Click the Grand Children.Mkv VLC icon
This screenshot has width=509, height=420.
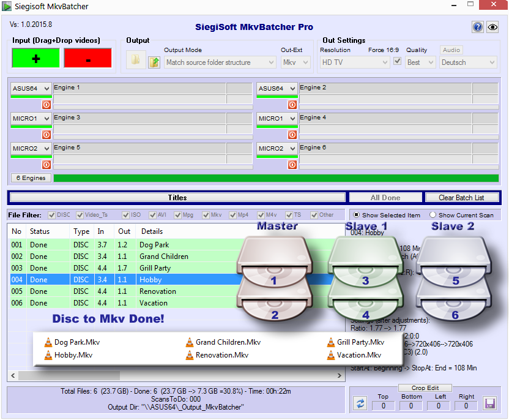point(190,342)
